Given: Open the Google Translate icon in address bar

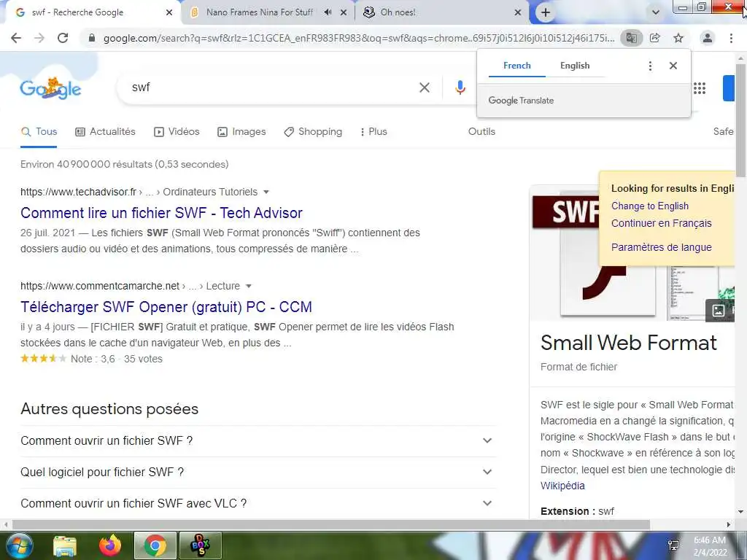Looking at the screenshot, I should pos(631,38).
